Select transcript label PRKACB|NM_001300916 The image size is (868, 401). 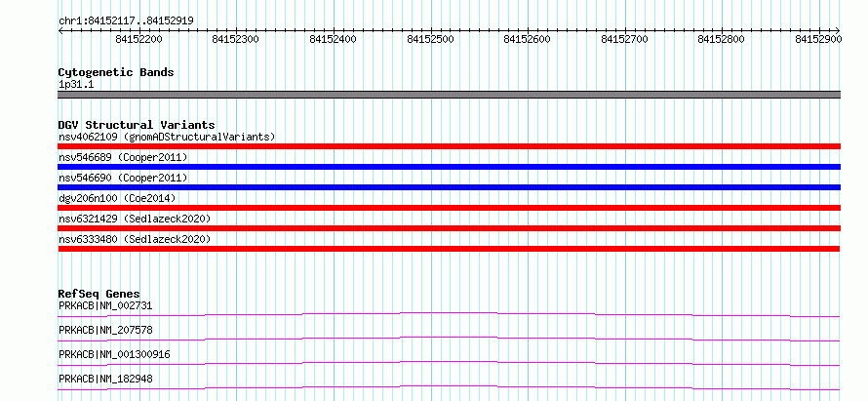click(x=114, y=354)
